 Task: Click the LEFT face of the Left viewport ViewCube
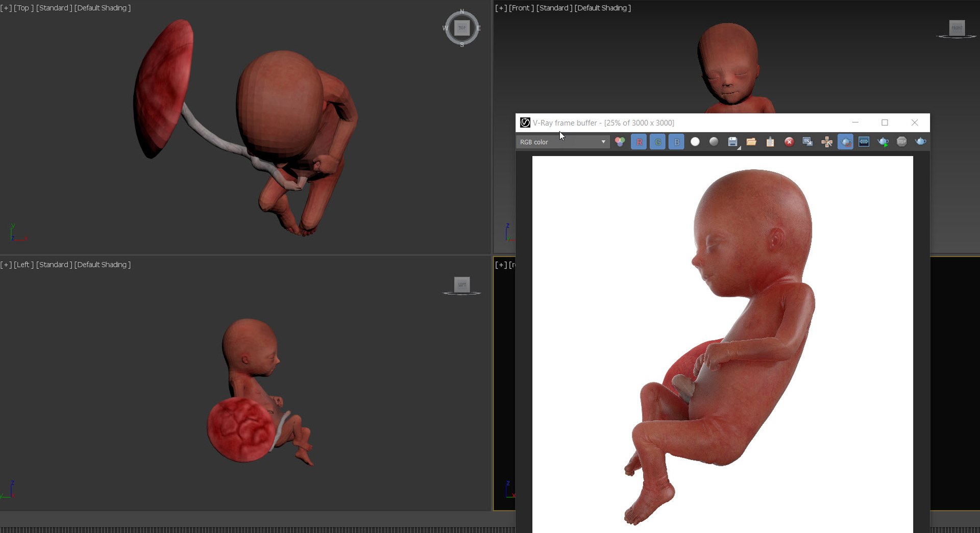coord(462,285)
